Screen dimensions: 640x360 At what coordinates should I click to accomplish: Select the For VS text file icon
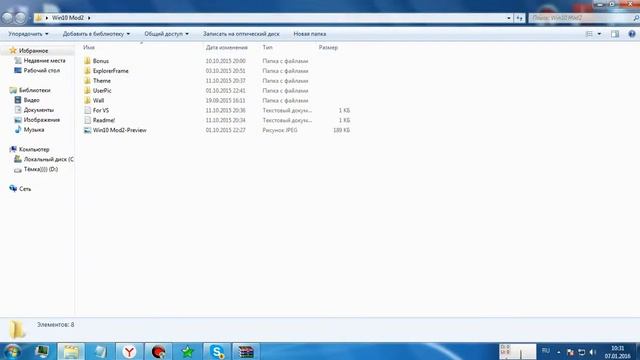click(x=87, y=110)
